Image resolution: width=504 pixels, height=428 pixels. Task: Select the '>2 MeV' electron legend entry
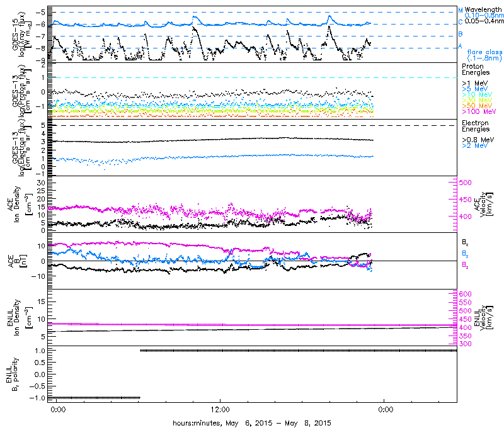point(475,145)
